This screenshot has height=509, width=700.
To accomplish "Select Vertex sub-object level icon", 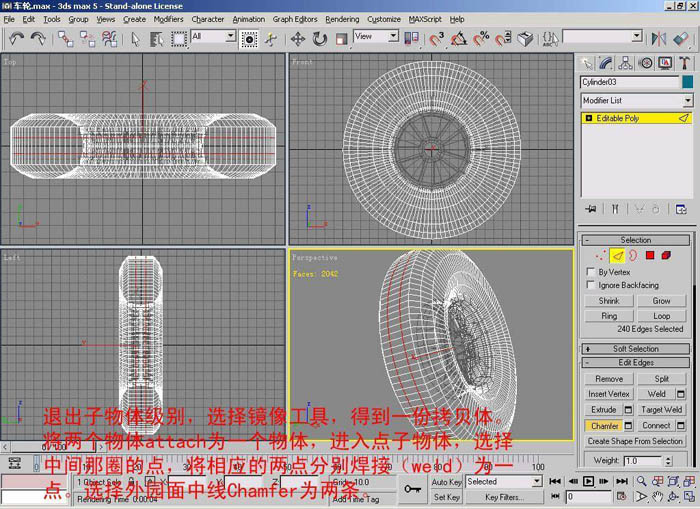I will [601, 255].
